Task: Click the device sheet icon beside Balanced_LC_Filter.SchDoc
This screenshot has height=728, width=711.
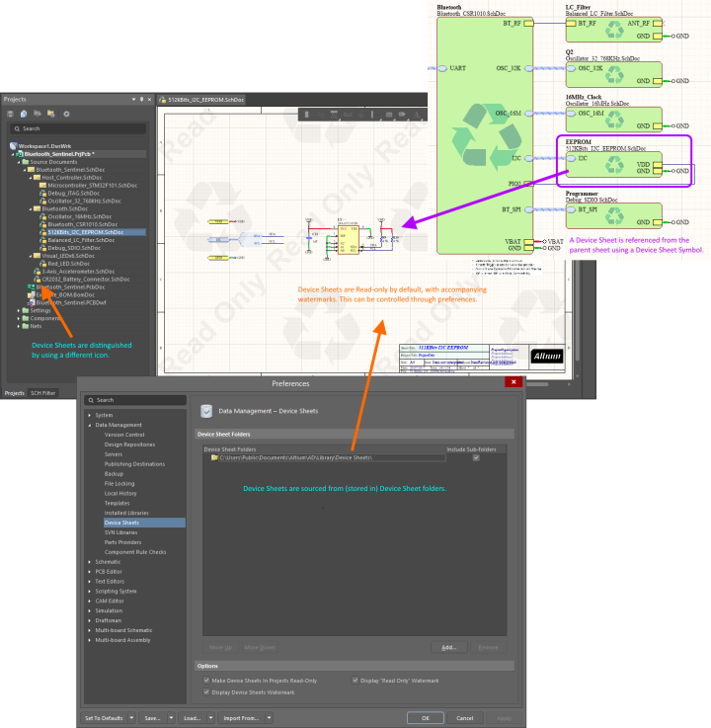Action: point(43,240)
